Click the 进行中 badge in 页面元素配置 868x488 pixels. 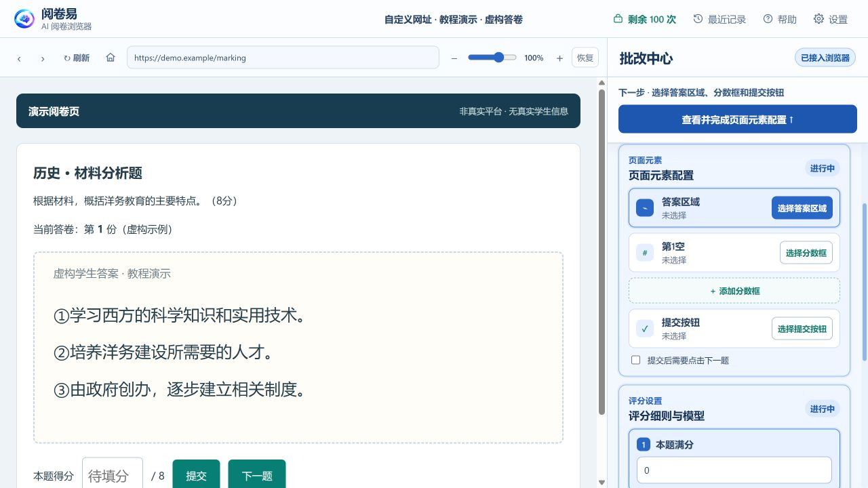[x=823, y=168]
